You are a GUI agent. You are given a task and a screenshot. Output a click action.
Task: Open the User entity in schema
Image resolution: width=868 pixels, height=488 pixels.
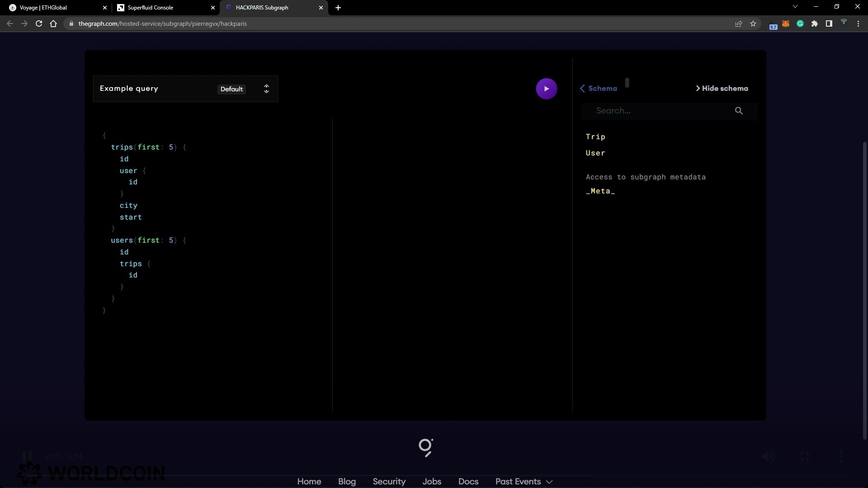click(595, 153)
